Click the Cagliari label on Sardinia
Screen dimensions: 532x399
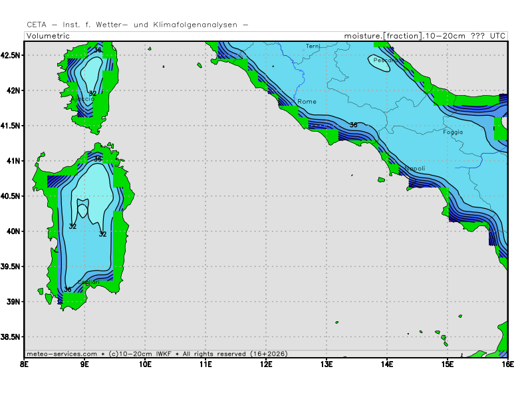88,283
